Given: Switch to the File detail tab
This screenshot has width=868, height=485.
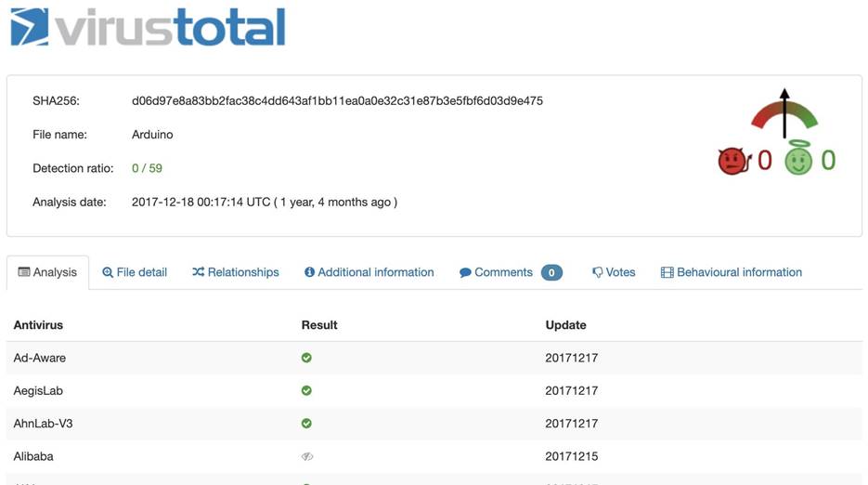Looking at the screenshot, I should click(x=135, y=272).
